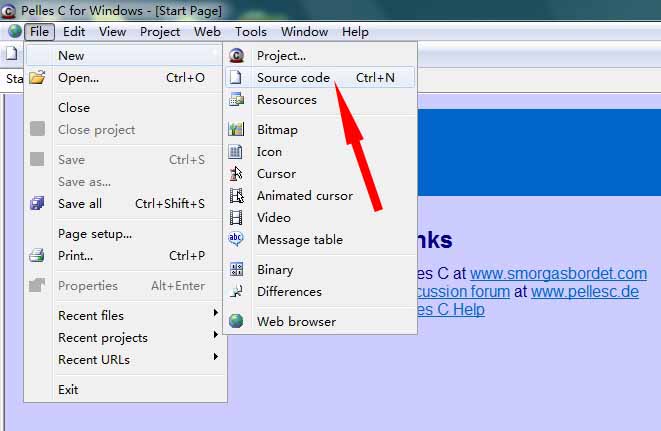Choose Open... from the File menu
Image resolution: width=661 pixels, height=431 pixels.
coord(124,78)
